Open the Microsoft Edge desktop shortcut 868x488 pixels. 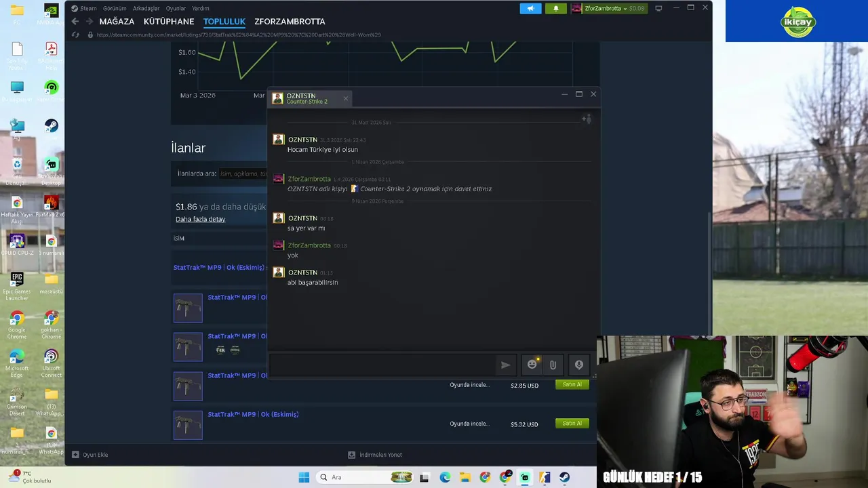click(17, 364)
